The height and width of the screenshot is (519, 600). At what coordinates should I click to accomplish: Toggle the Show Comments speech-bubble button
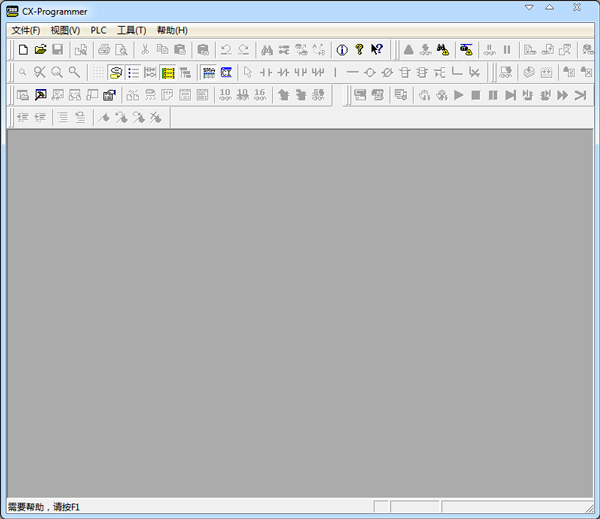tap(116, 72)
